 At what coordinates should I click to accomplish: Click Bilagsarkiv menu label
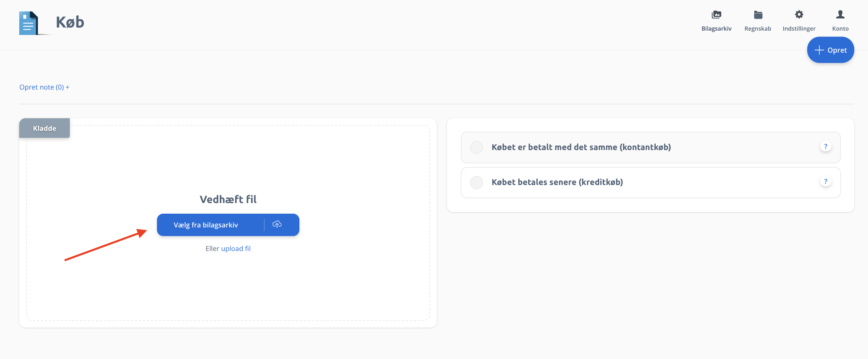pos(716,29)
